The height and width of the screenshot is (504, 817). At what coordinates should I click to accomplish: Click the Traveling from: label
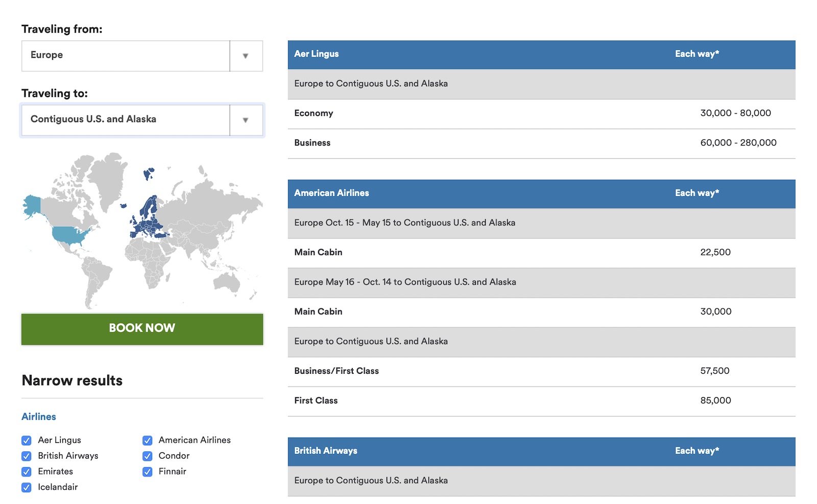62,30
